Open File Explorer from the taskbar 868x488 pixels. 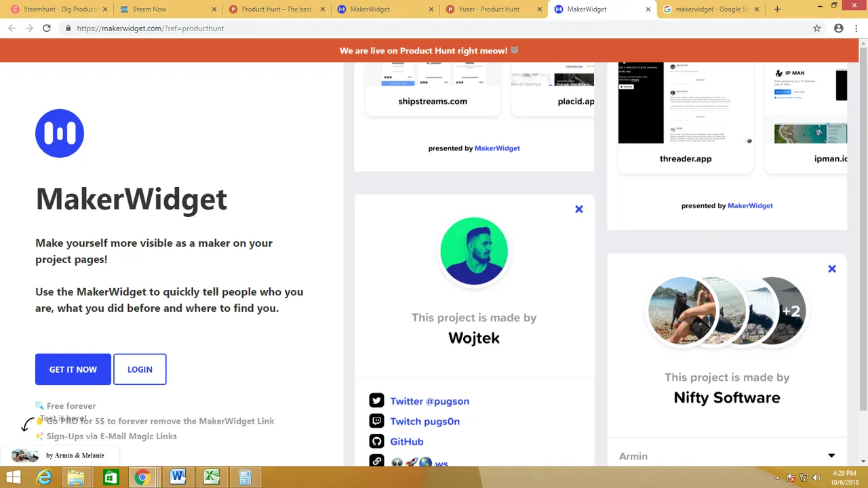pyautogui.click(x=75, y=477)
